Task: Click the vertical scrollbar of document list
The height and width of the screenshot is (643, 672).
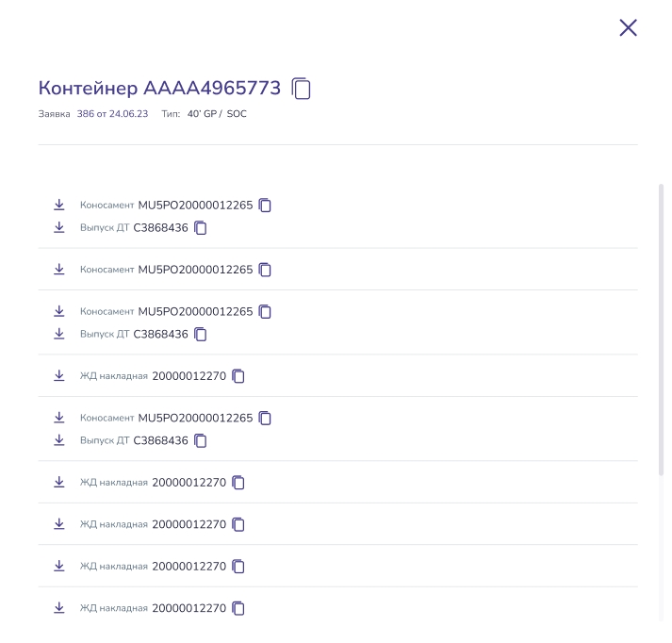Action: point(661,329)
